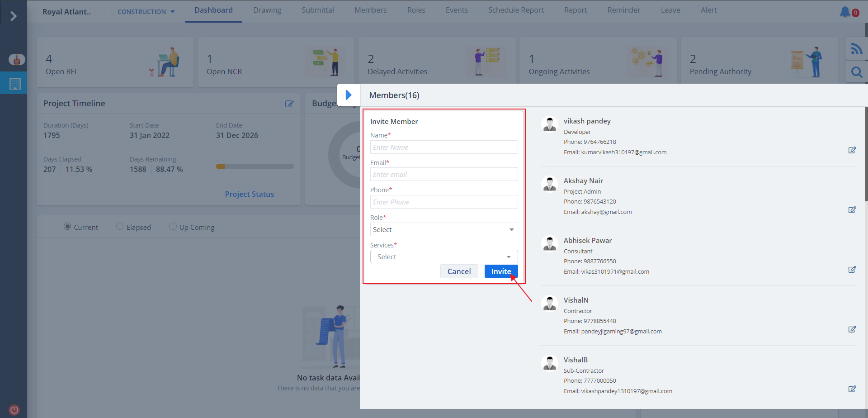This screenshot has height=418, width=868.
Task: Click the project timeline progress bar
Action: coord(255,166)
